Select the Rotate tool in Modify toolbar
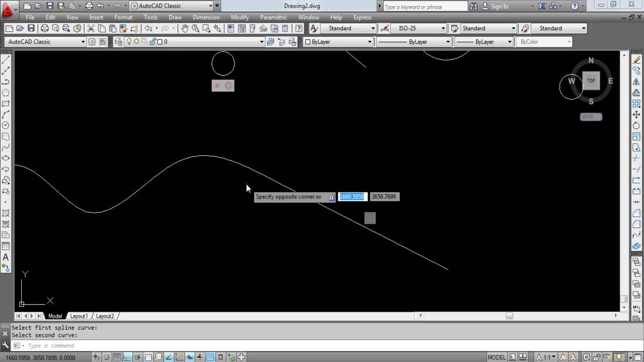The width and height of the screenshot is (644, 362). [x=637, y=126]
